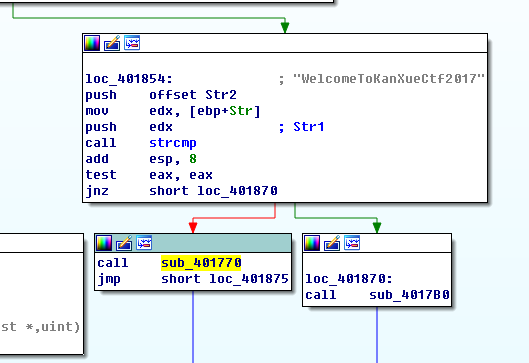Click offset Str2 operand
Viewport: 529px width, 363px height.
click(193, 95)
